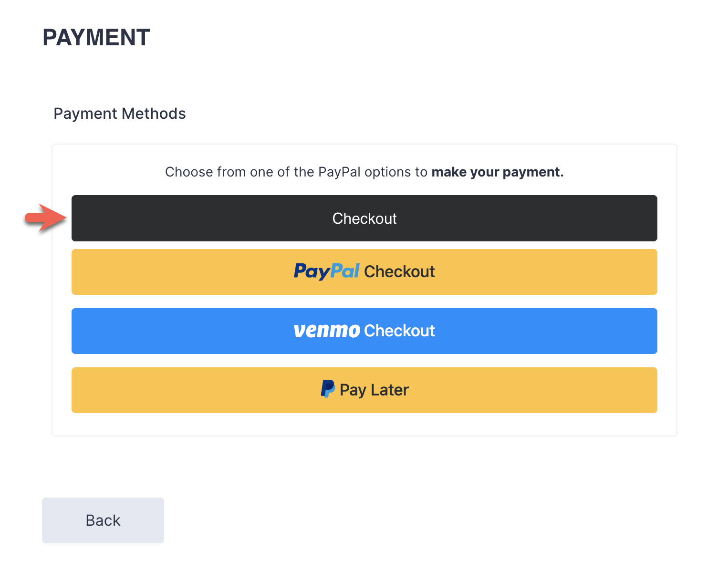
Task: Click the 'Pay Later' label text
Action: [374, 390]
